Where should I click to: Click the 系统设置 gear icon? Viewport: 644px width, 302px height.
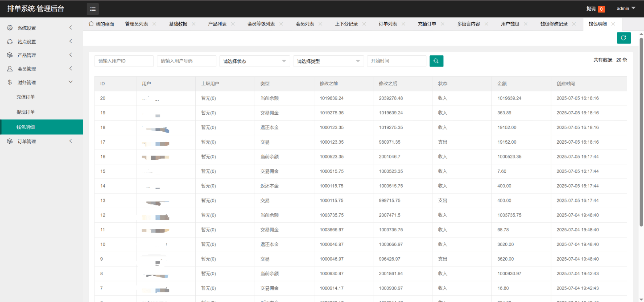coord(10,28)
